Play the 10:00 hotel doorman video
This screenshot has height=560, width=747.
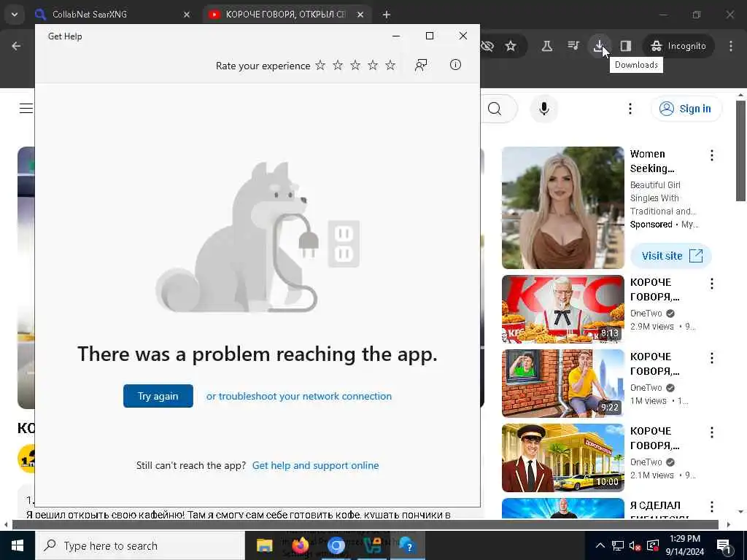coord(562,458)
